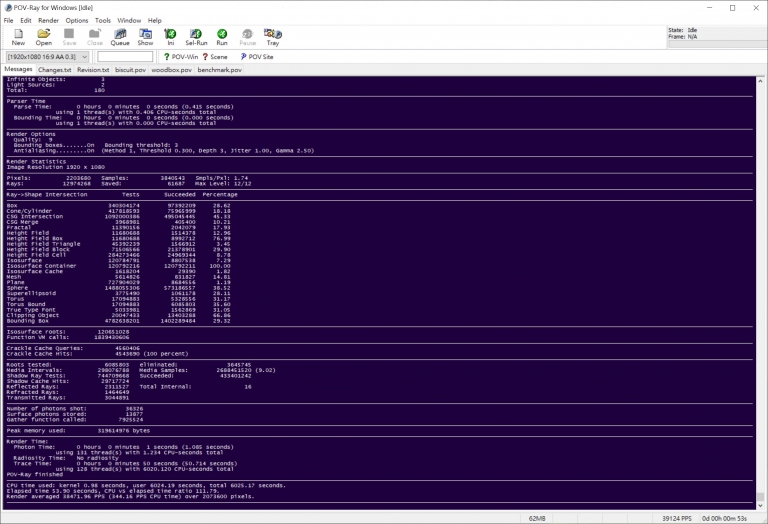This screenshot has width=768, height=524.
Task: Click the Frame: N/A indicator
Action: [x=683, y=37]
